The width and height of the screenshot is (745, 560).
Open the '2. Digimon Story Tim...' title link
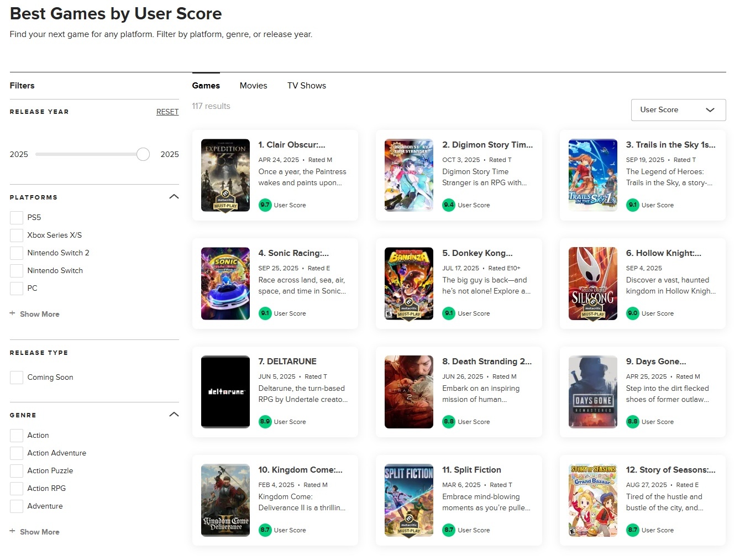pos(487,145)
